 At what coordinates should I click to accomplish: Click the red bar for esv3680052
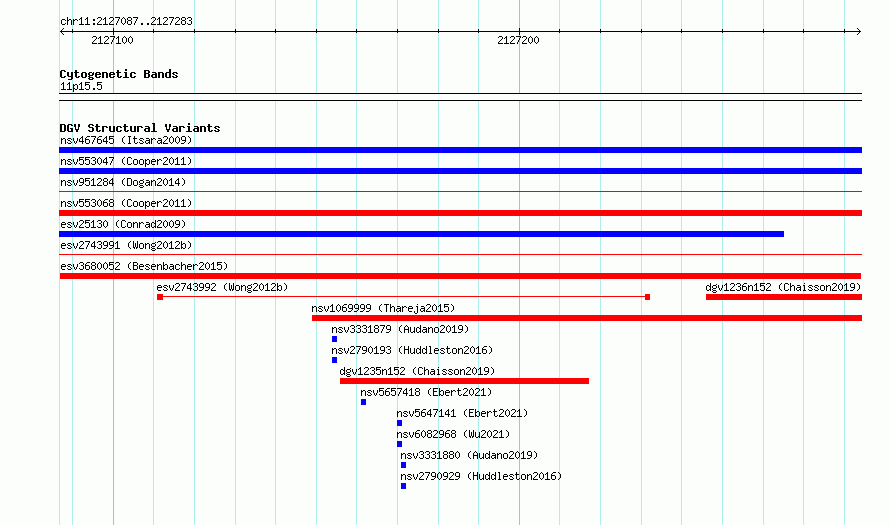[460, 276]
